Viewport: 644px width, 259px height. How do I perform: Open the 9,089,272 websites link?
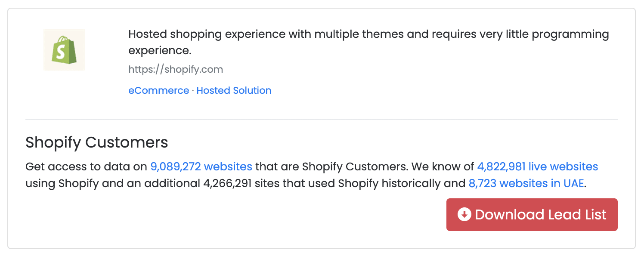pos(201,166)
